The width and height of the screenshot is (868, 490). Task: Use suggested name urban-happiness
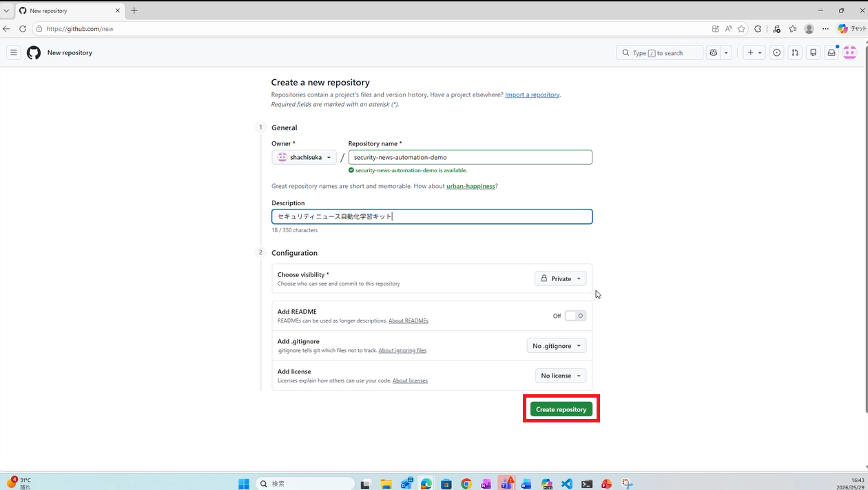point(471,186)
